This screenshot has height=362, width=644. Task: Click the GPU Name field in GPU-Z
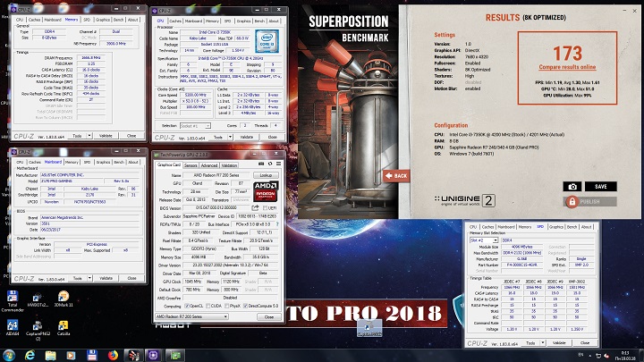tap(216, 175)
